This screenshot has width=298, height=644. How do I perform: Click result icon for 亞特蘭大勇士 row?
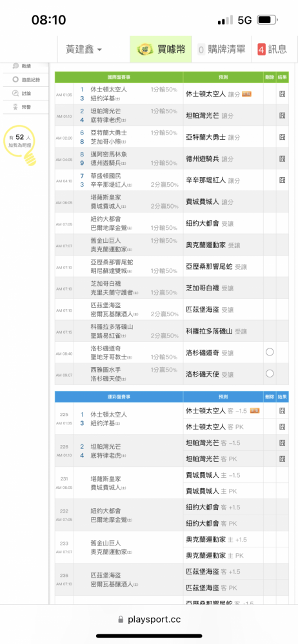(283, 137)
